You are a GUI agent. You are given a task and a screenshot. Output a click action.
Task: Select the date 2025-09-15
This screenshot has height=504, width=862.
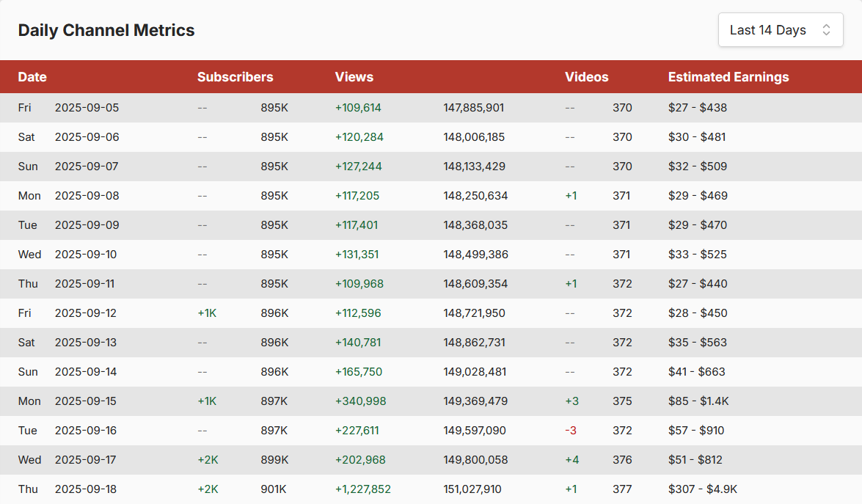click(x=86, y=401)
